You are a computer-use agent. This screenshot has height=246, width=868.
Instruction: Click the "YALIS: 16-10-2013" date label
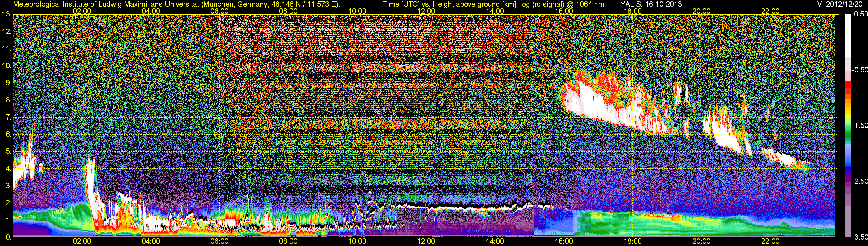[x=651, y=4]
